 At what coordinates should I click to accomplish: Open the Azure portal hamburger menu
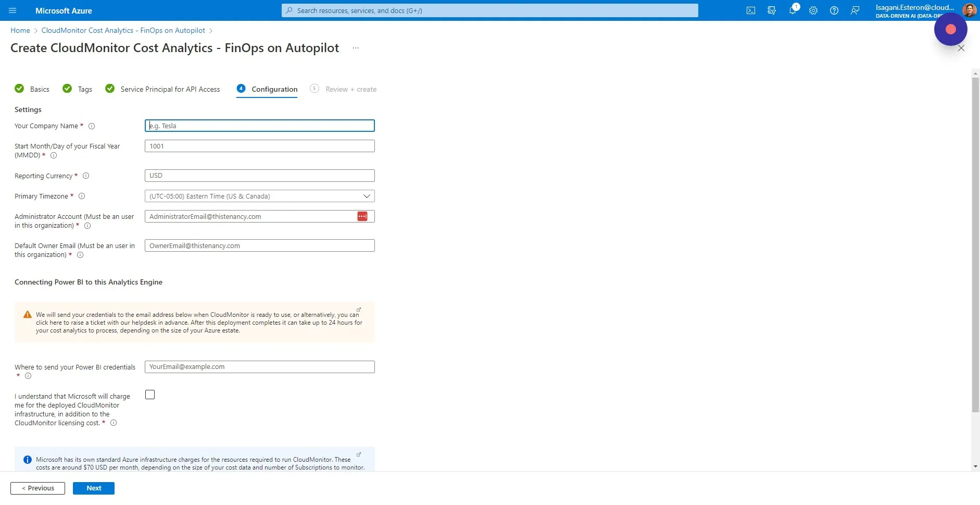(13, 10)
